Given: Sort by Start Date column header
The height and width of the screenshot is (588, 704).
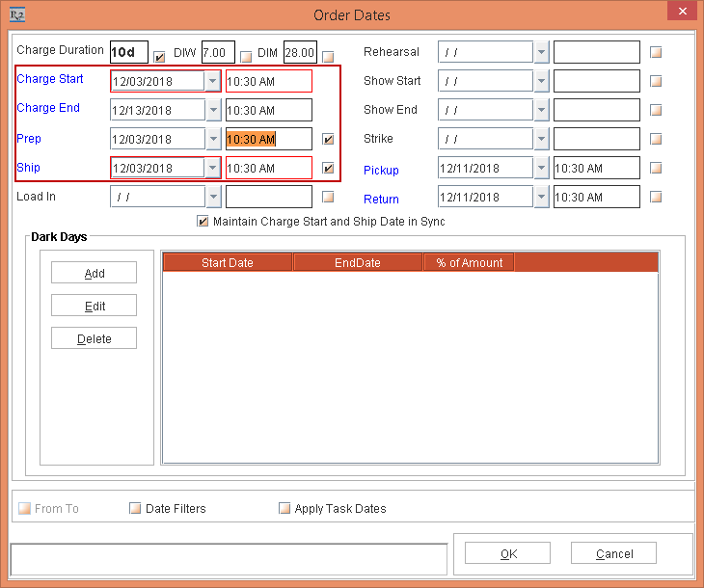Looking at the screenshot, I should pyautogui.click(x=228, y=262).
